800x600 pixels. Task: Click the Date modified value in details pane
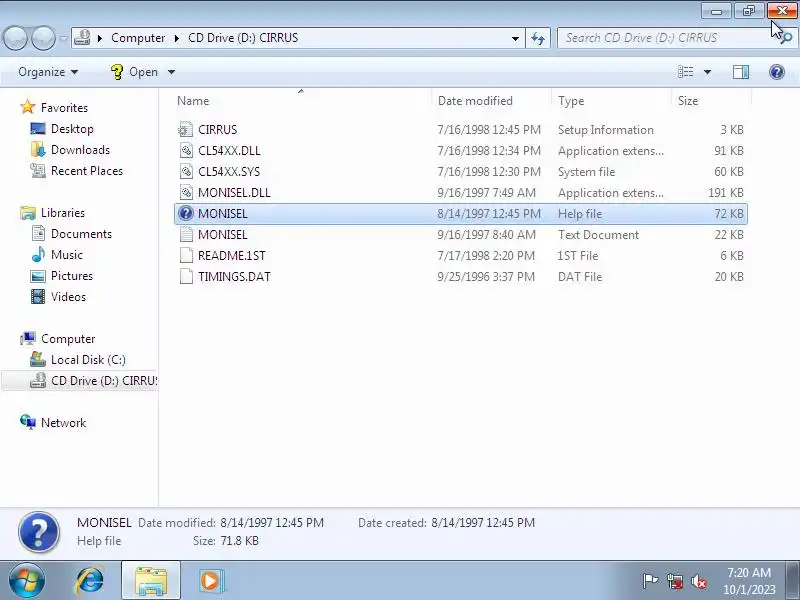click(272, 522)
